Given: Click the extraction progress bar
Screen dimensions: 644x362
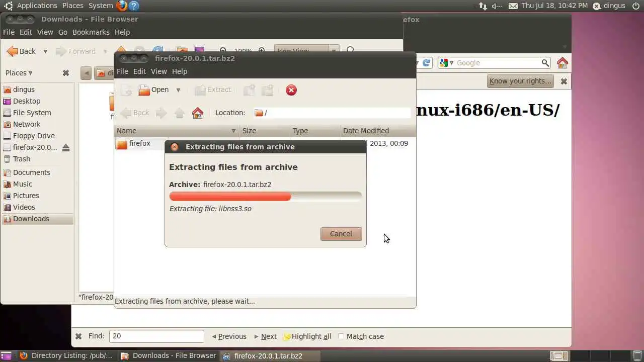Looking at the screenshot, I should pyautogui.click(x=266, y=196).
